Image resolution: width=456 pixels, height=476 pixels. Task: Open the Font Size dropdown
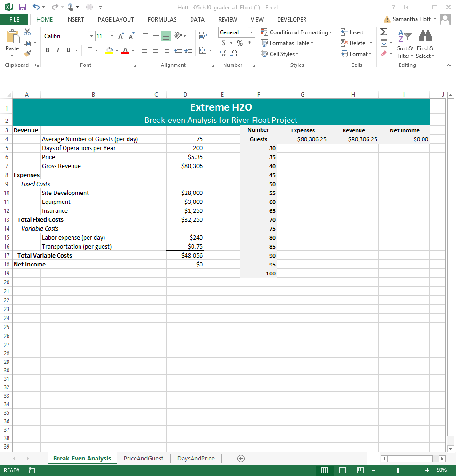tap(112, 36)
